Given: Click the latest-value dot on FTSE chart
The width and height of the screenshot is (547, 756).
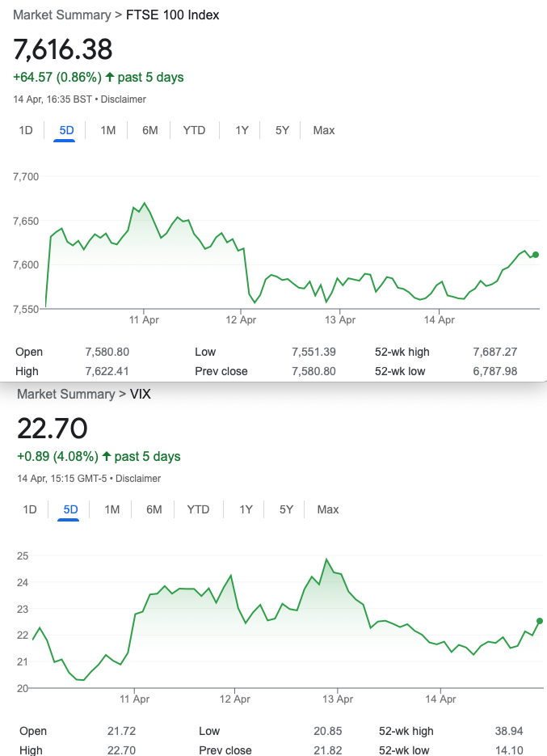Looking at the screenshot, I should 536,255.
